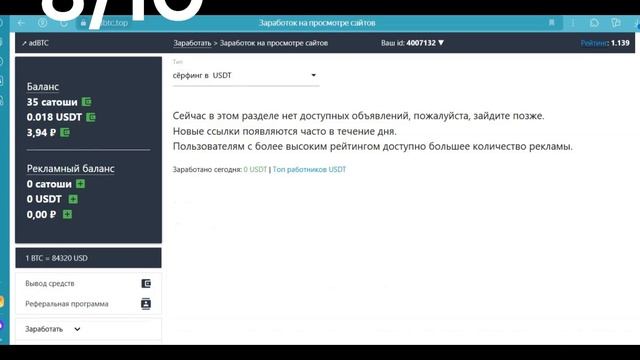Expand the Заработать sidebar menu
640x360 pixels.
52,329
